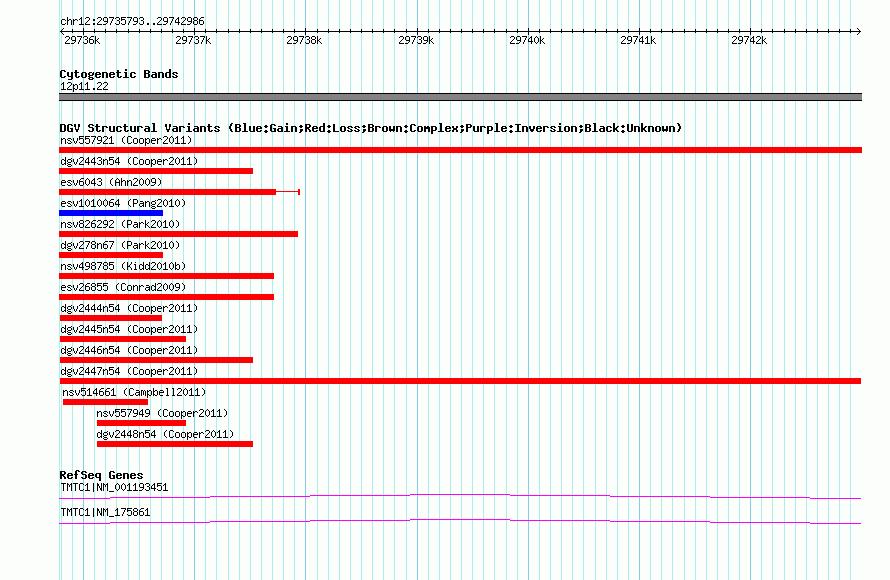Click the 29737k ruler position
The width and height of the screenshot is (890, 580).
tap(193, 40)
